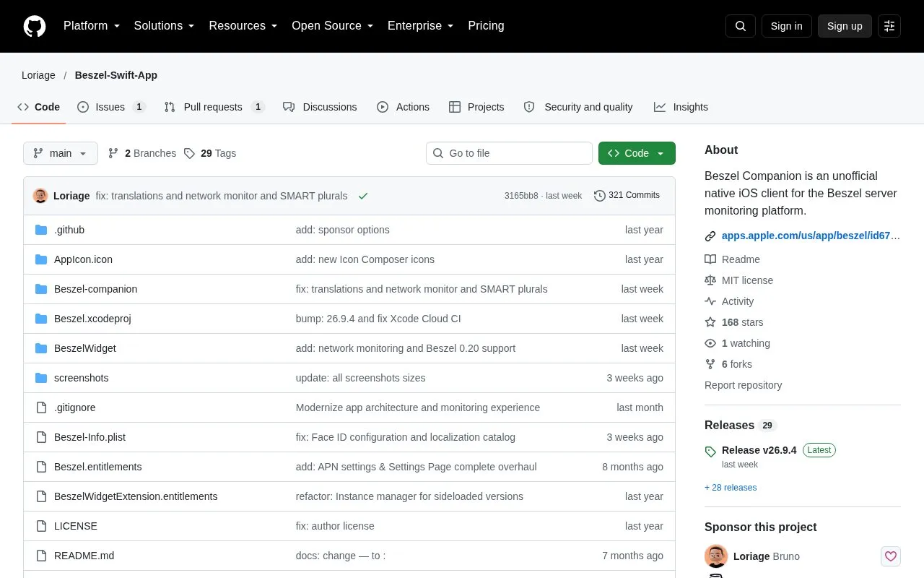Open the 29 Tags link
This screenshot has width=924, height=578.
(210, 153)
